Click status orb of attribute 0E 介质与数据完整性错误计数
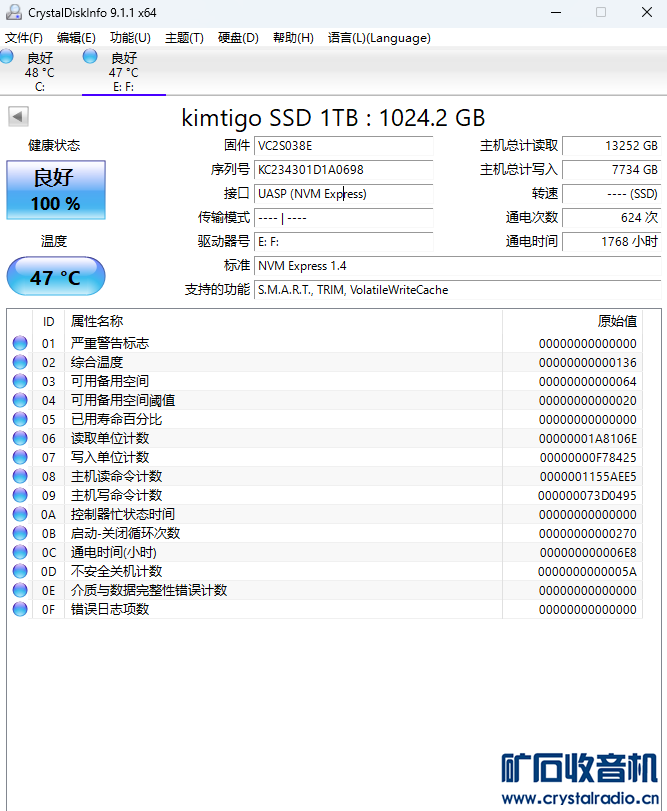 (20, 590)
